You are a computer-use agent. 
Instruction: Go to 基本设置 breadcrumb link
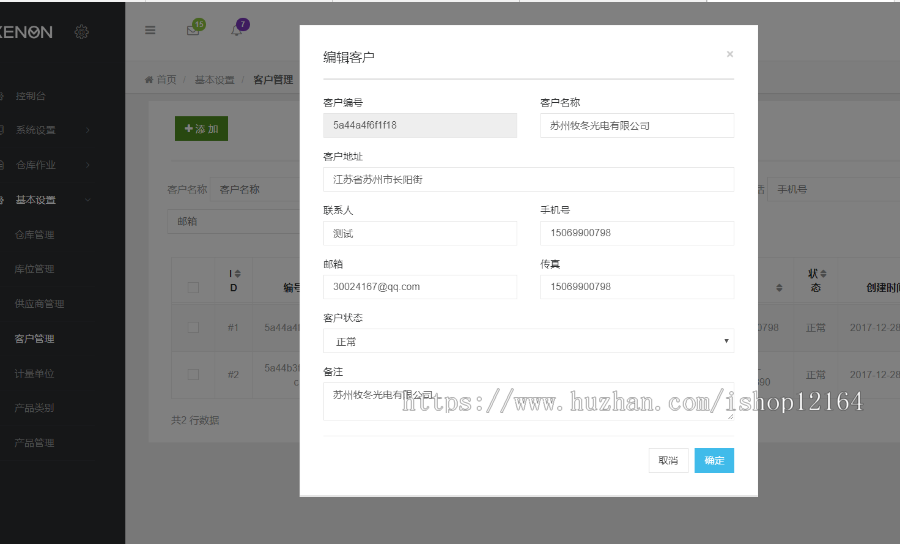(x=215, y=80)
